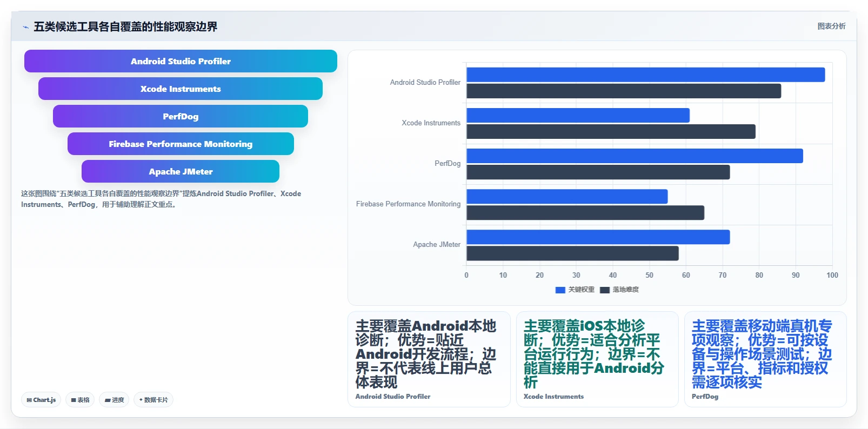Select the Apache JMeter funnel bar
The height and width of the screenshot is (429, 868).
click(x=181, y=171)
